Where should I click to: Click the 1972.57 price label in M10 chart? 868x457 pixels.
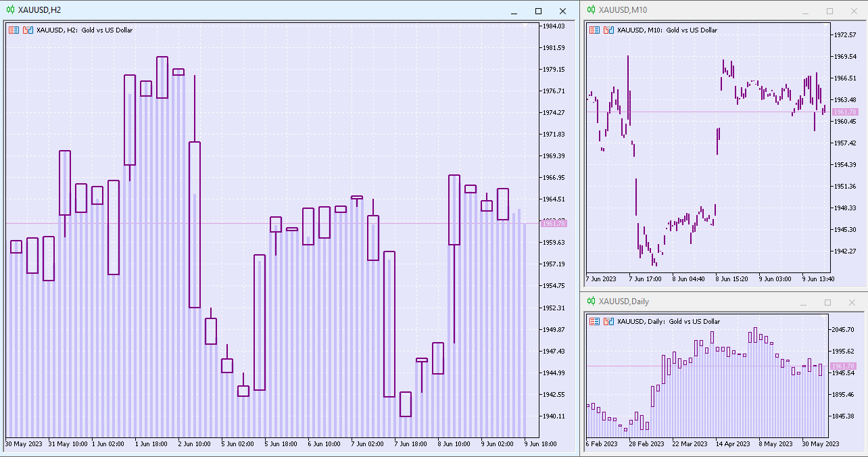846,34
